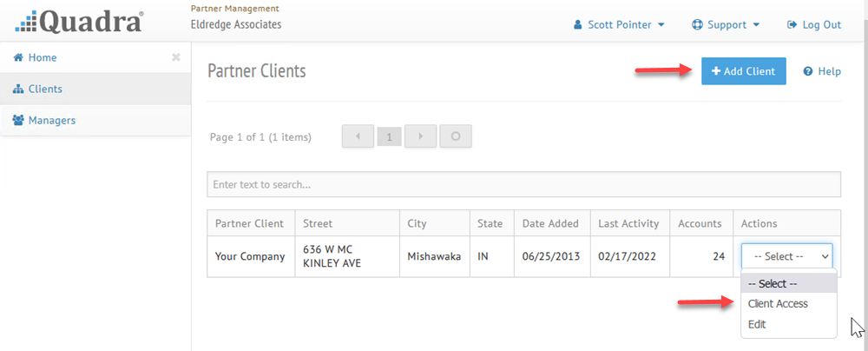
Task: Click the Support lifebuoy icon
Action: point(697,25)
